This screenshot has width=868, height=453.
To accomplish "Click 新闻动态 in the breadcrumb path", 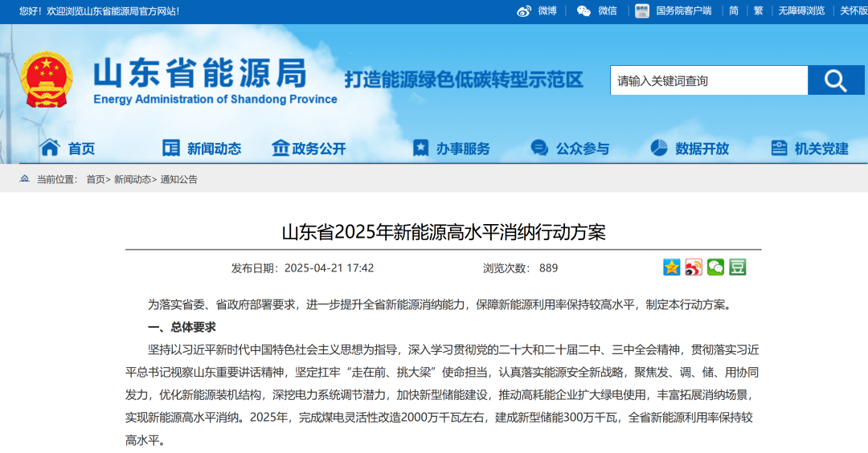I will point(132,179).
